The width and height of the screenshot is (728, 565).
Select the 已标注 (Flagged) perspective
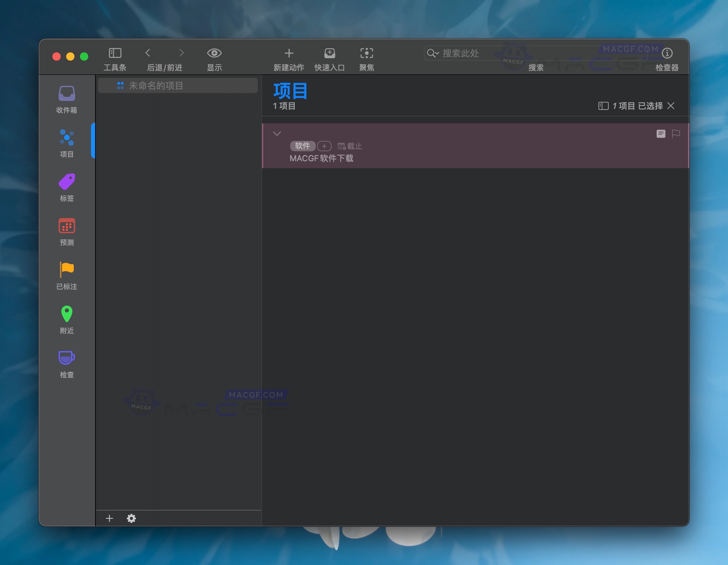(66, 275)
